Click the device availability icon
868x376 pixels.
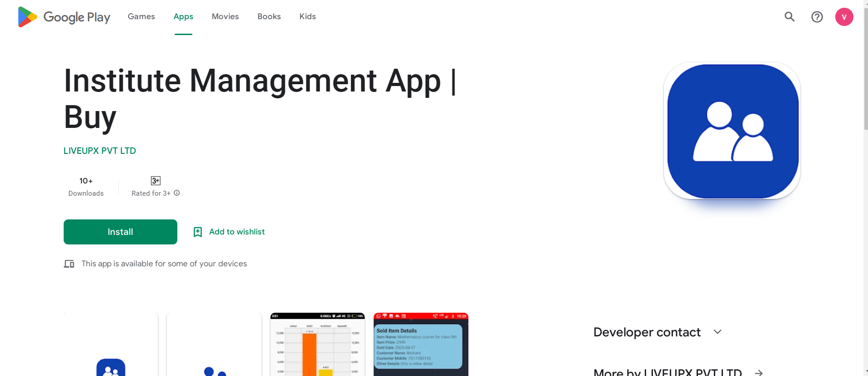coord(69,264)
